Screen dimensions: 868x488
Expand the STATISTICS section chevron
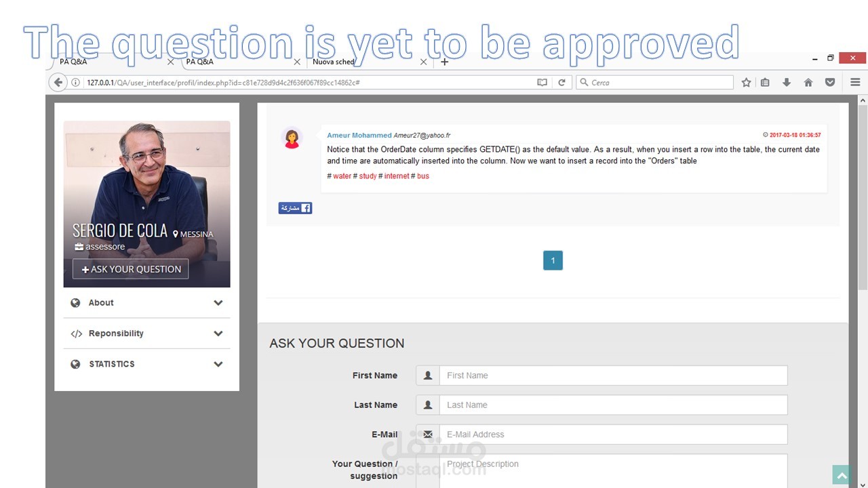(x=218, y=364)
